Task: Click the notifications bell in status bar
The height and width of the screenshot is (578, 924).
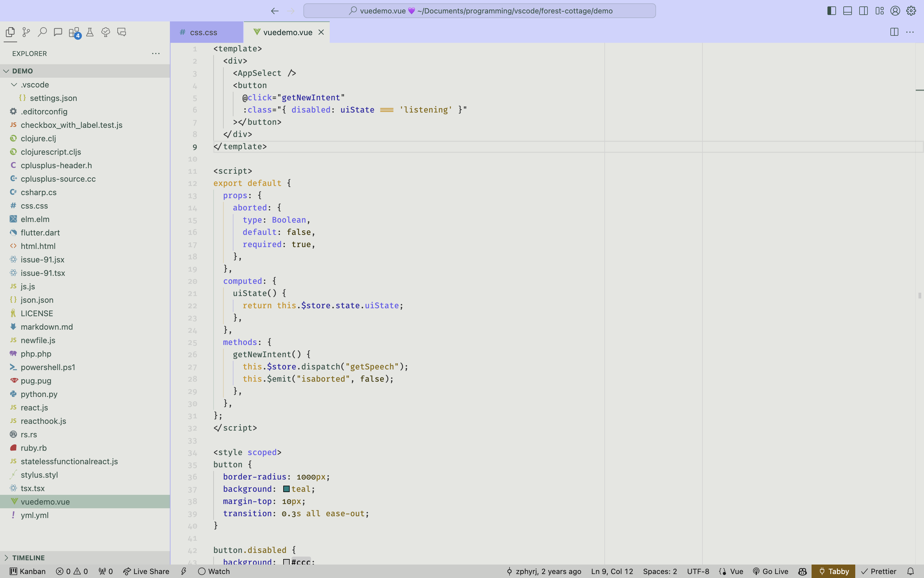Action: click(x=911, y=571)
